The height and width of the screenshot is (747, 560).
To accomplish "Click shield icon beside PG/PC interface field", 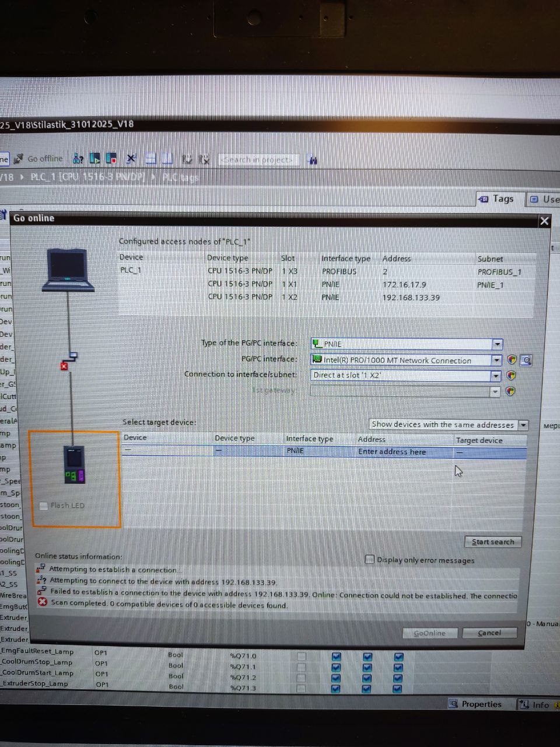I will click(512, 360).
